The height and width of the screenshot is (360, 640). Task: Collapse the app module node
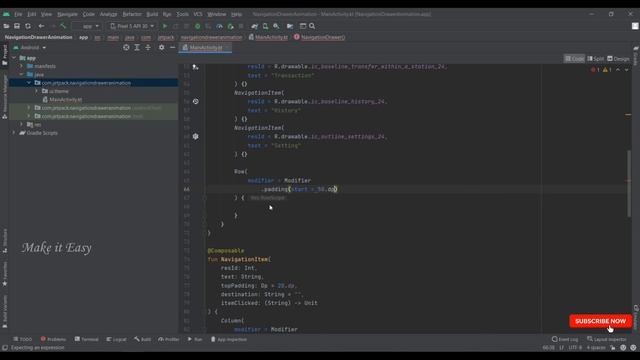14,58
